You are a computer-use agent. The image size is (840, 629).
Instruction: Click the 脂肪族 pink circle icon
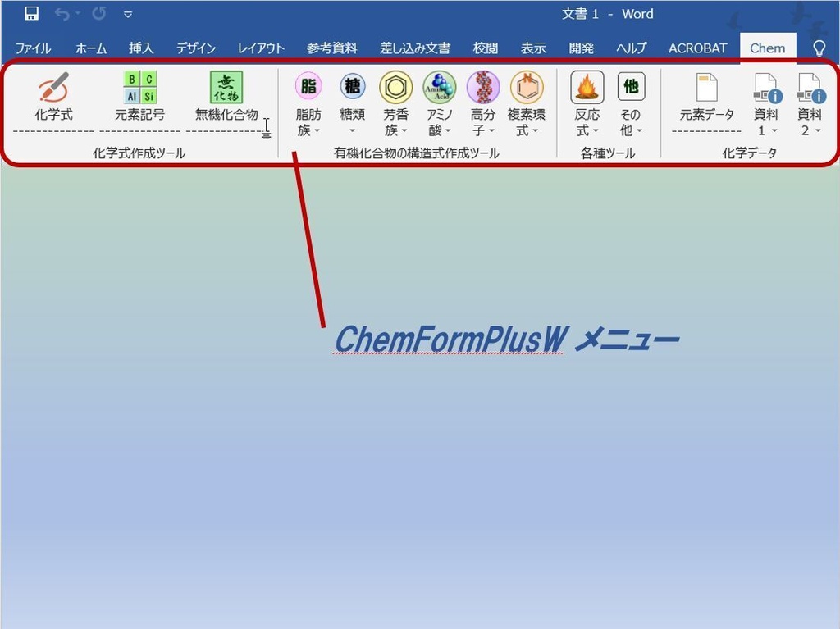[308, 87]
